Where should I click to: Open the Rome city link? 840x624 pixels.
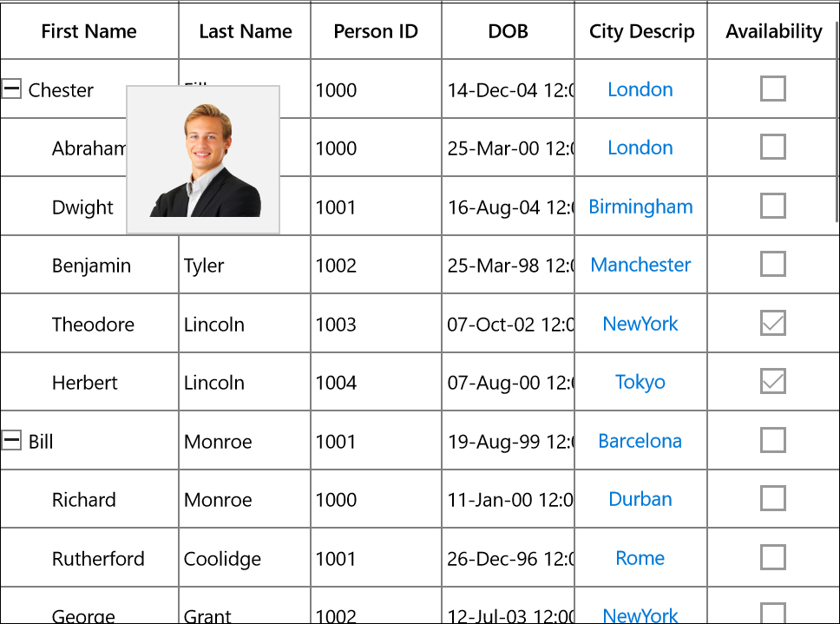pos(640,558)
